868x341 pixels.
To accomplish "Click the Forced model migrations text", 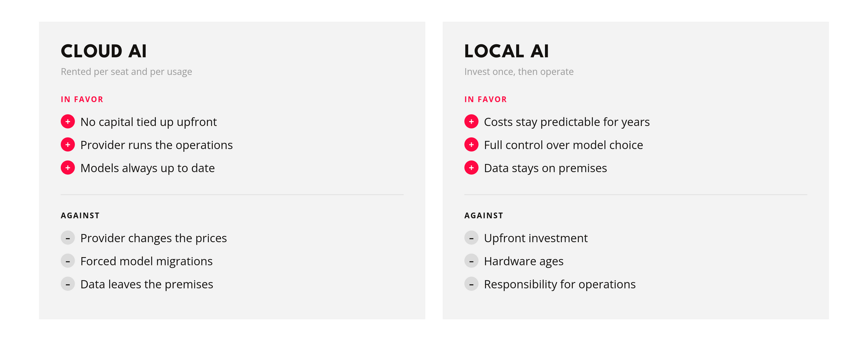I will click(x=146, y=262).
